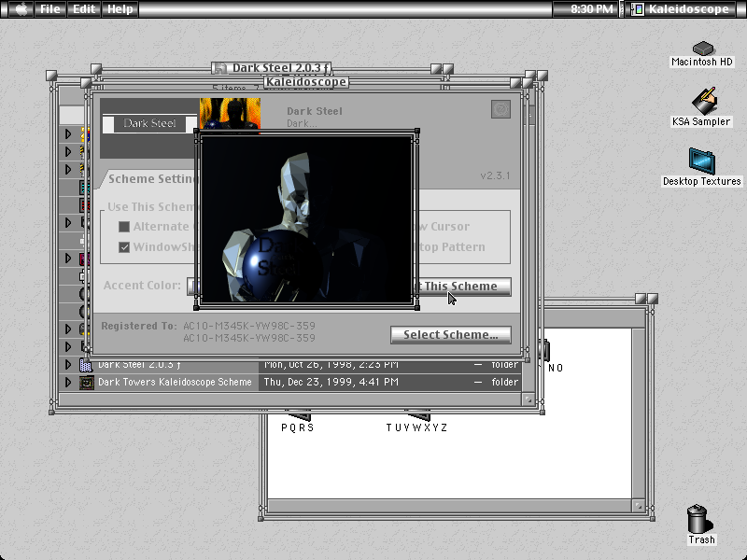The width and height of the screenshot is (747, 560).
Task: Click the Select Scheme... button
Action: [451, 335]
